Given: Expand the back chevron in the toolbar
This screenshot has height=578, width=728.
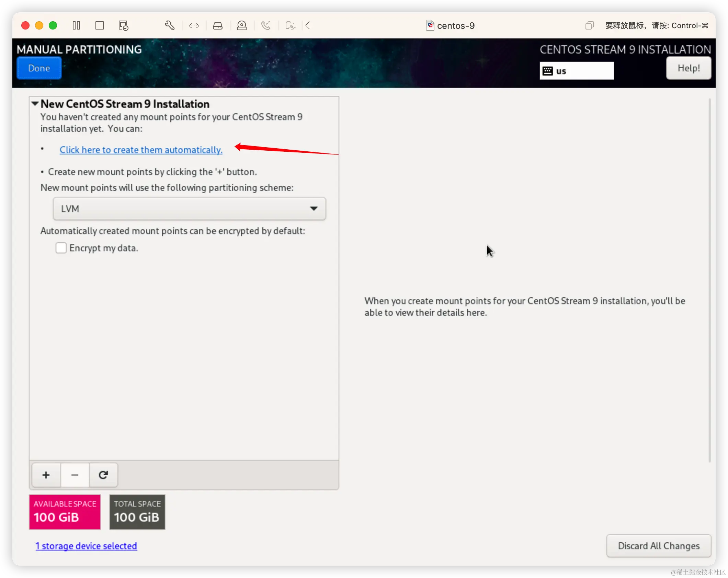Looking at the screenshot, I should pyautogui.click(x=307, y=25).
